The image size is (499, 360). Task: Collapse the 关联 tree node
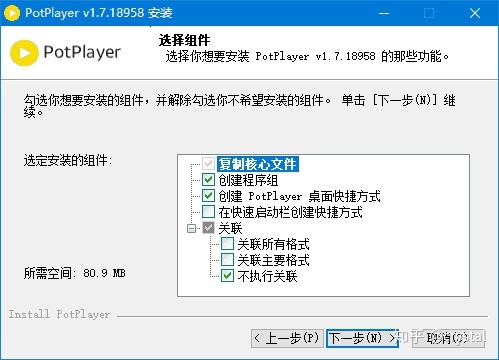tap(191, 228)
